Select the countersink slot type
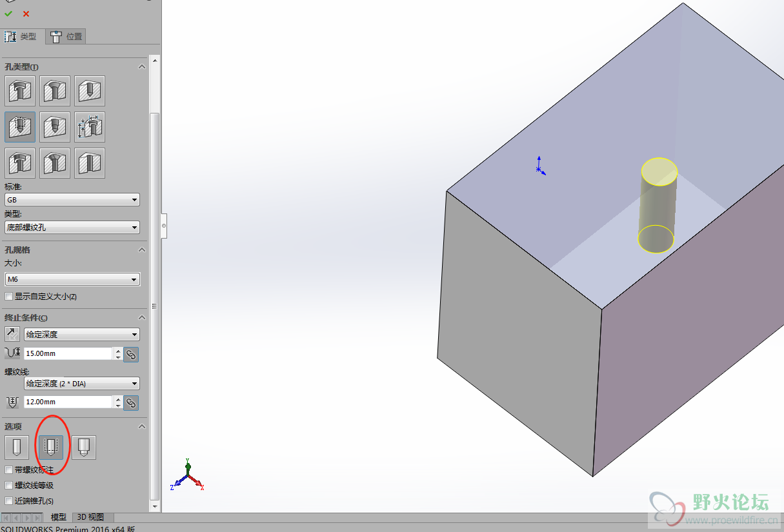 (55, 163)
